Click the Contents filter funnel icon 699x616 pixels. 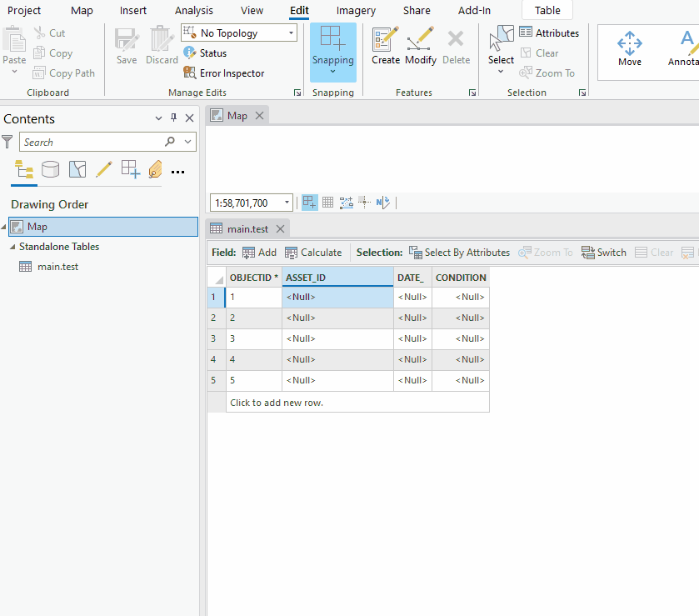7,142
